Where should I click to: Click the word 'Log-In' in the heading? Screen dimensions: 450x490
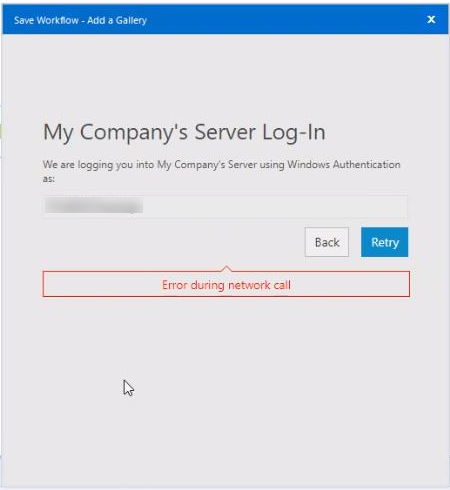pyautogui.click(x=294, y=132)
